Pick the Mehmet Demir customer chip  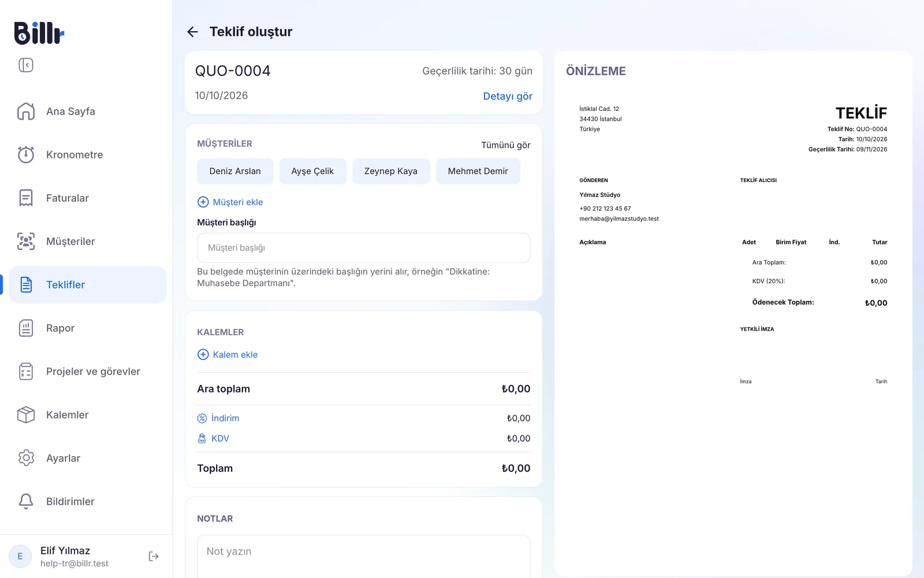[x=478, y=171]
